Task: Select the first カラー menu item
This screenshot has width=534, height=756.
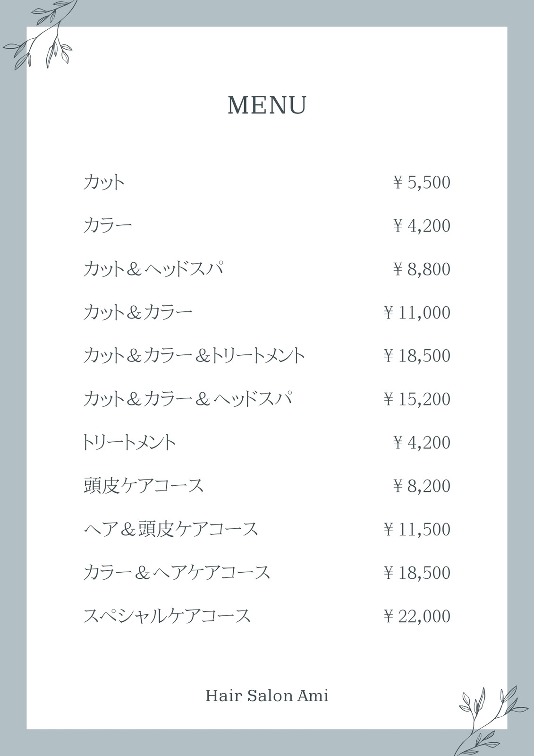Action: coord(108,225)
